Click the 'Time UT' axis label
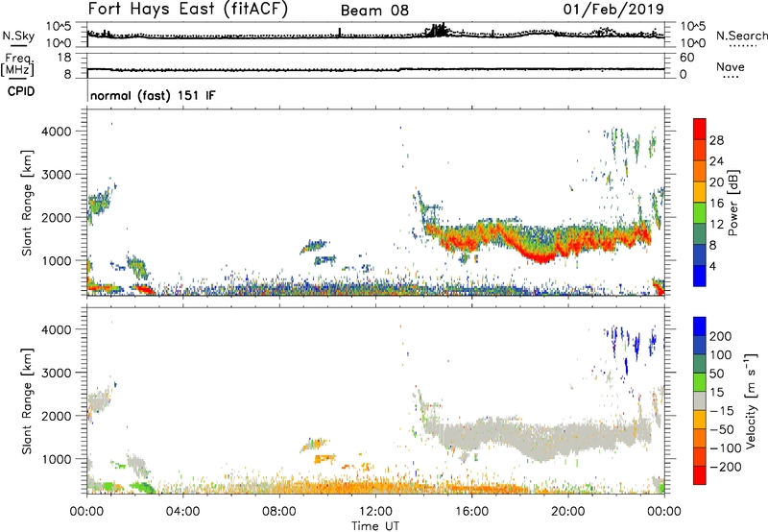 pos(374,525)
